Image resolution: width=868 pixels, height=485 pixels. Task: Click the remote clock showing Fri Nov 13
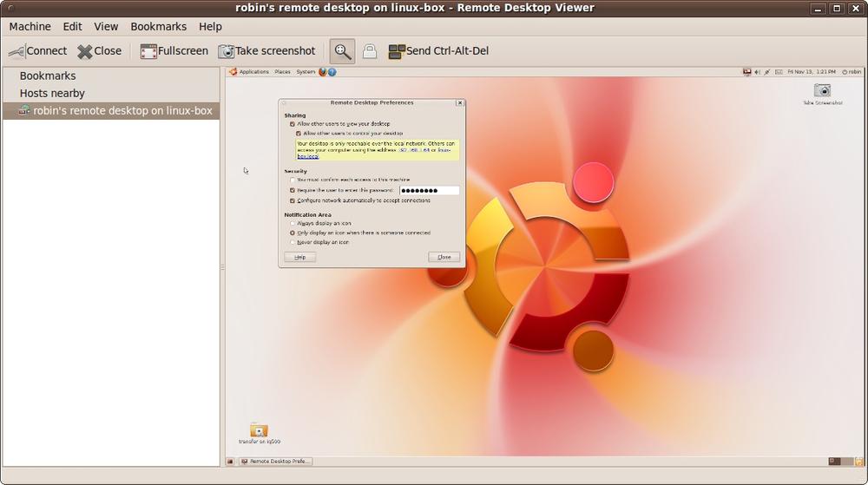click(x=812, y=72)
